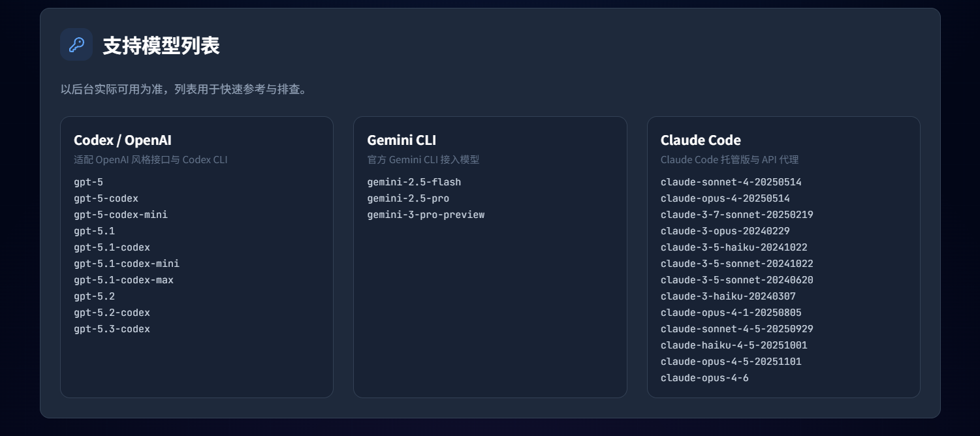Click claude-opus-4-1-20250805 entry
This screenshot has width=980, height=436.
pyautogui.click(x=731, y=313)
